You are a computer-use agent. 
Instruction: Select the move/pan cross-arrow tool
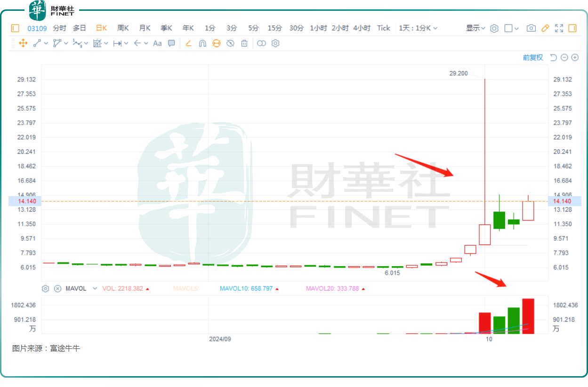[x=23, y=43]
